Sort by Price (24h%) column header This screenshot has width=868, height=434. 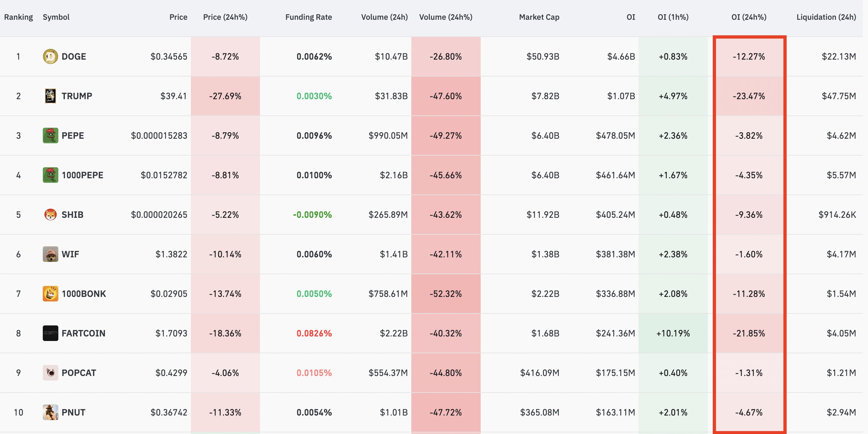(225, 17)
